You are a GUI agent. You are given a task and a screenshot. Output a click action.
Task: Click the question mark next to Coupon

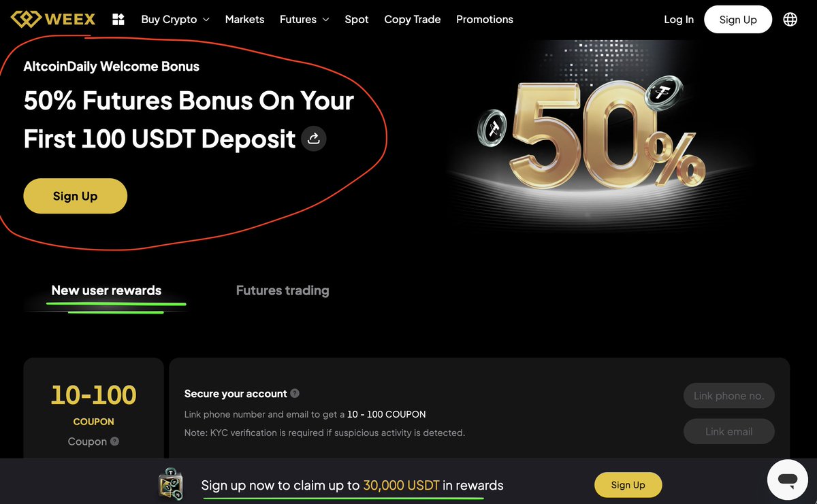point(115,441)
